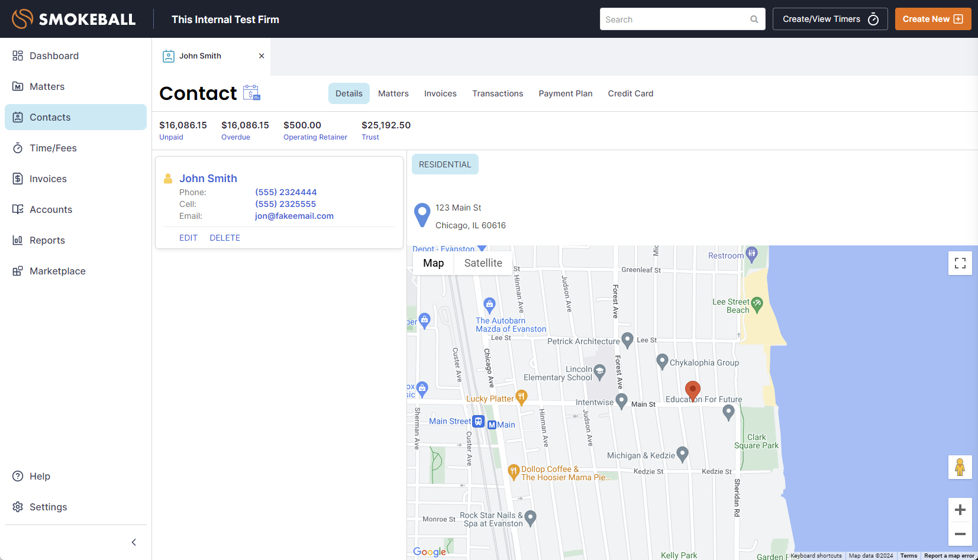Open Help in the sidebar
This screenshot has height=560, width=978.
(x=76, y=476)
